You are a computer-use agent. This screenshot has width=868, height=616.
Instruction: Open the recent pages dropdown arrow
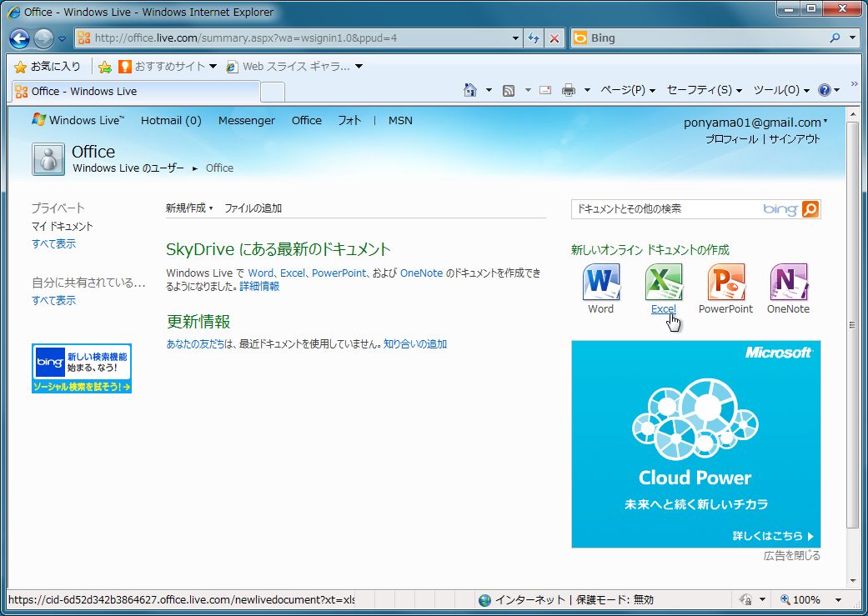point(62,38)
